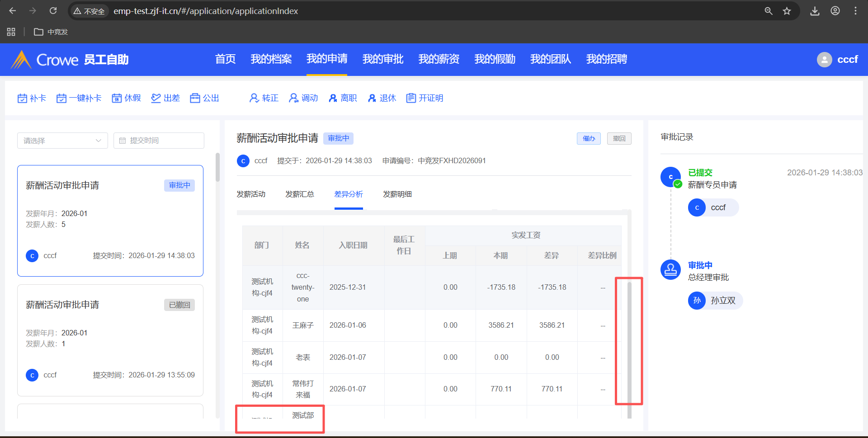This screenshot has height=438, width=868.
Task: Open the 开证明 document icon
Action: pyautogui.click(x=410, y=98)
